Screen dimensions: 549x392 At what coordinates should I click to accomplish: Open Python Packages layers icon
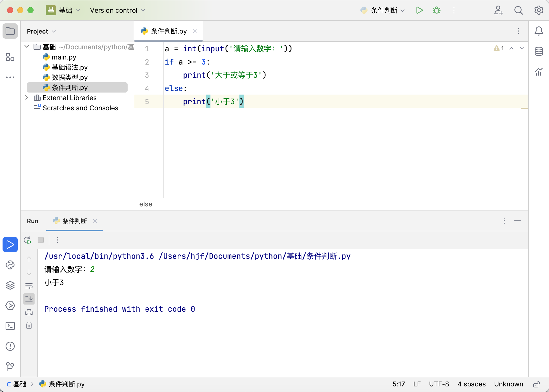pyautogui.click(x=10, y=285)
